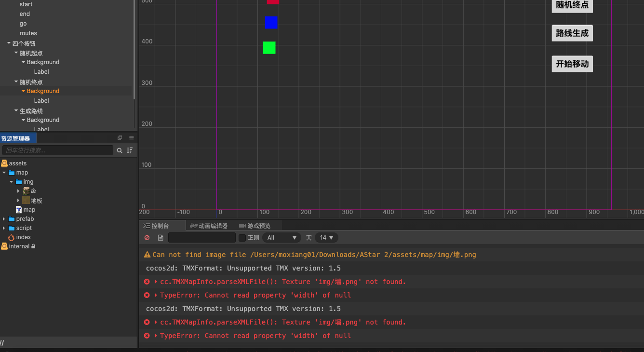
Task: Click the prefab folder icon
Action: 12,219
